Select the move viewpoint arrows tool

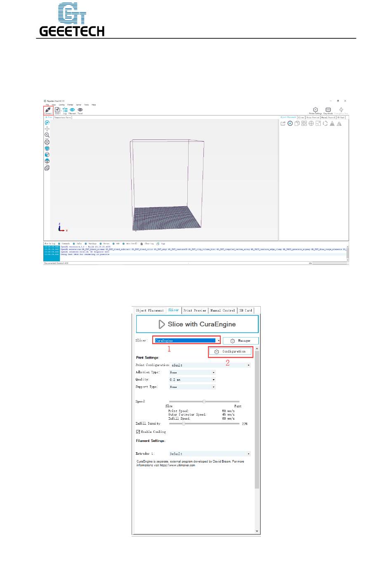pos(47,129)
